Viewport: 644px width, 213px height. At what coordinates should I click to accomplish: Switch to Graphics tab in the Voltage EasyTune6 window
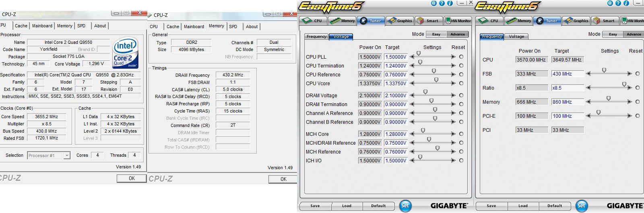coord(400,21)
